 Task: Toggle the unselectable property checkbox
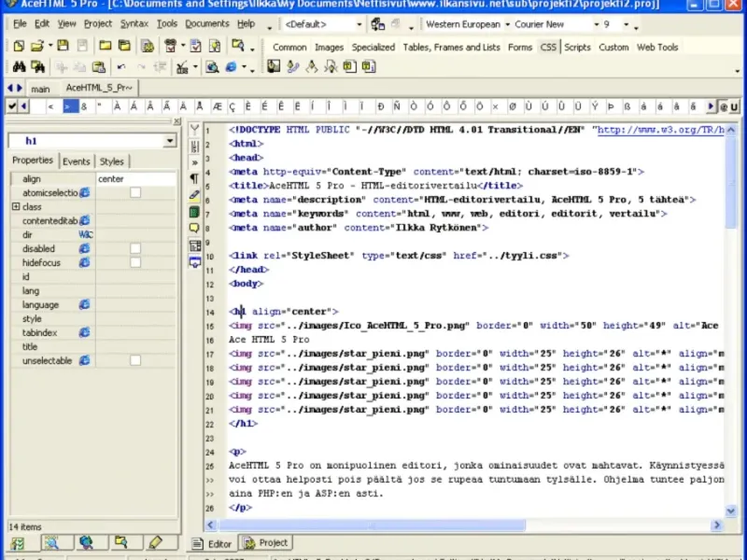[135, 360]
